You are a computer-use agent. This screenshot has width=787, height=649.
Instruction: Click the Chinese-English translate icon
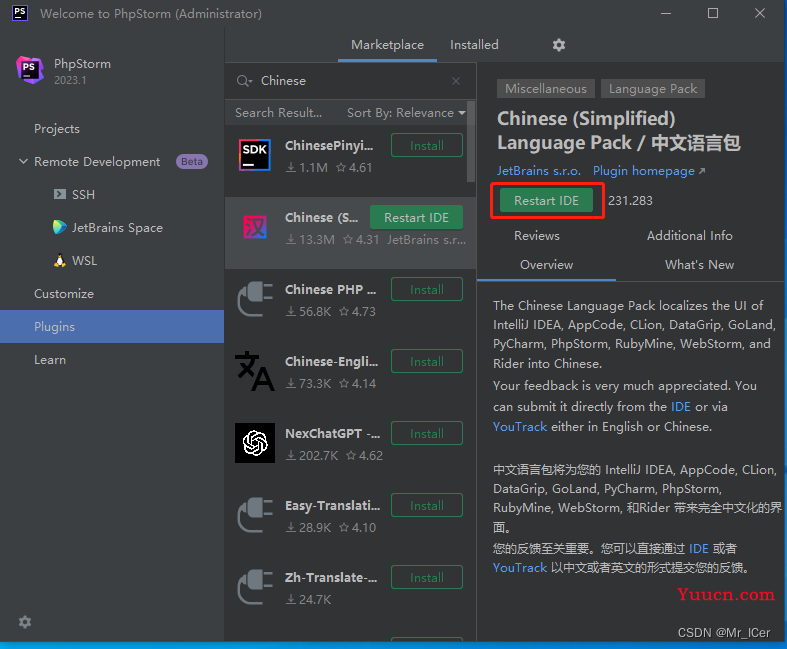click(x=255, y=371)
